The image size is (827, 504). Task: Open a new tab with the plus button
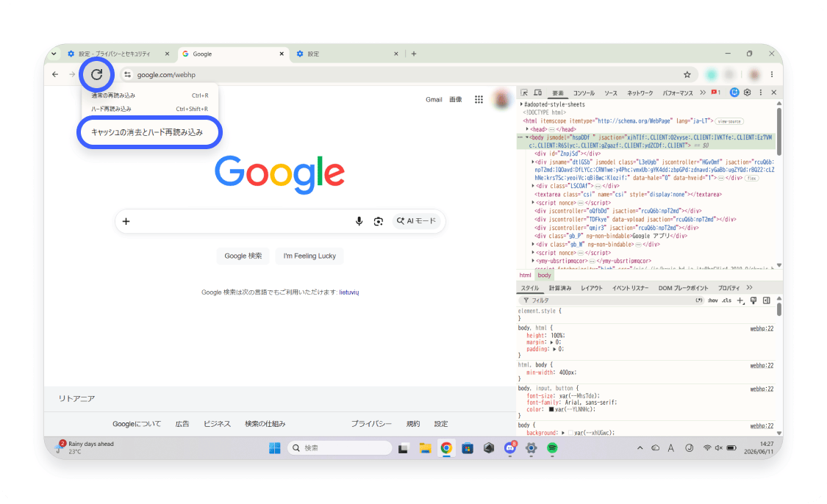(x=413, y=54)
